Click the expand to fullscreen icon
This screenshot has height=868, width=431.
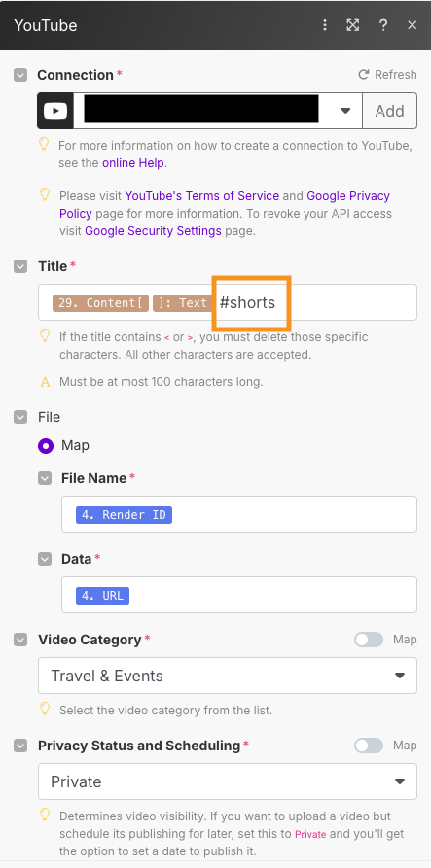[x=353, y=25]
